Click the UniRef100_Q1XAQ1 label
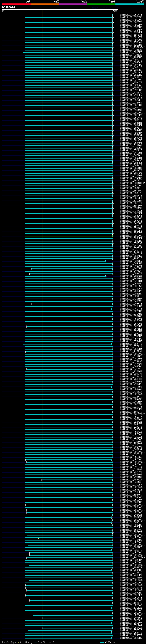The image size is (146, 644). pos(131,146)
